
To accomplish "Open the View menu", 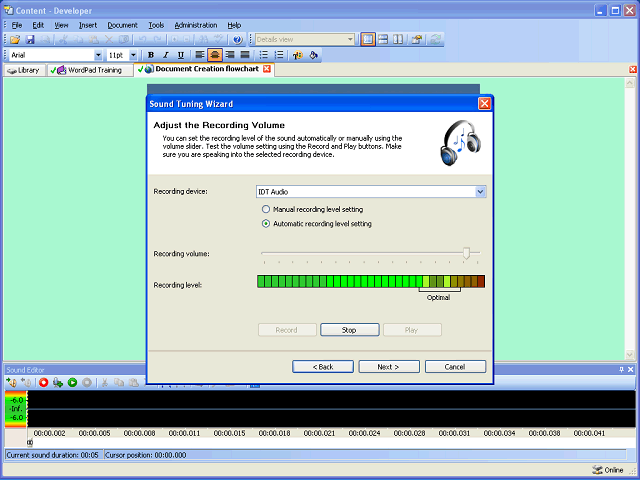I will point(61,25).
